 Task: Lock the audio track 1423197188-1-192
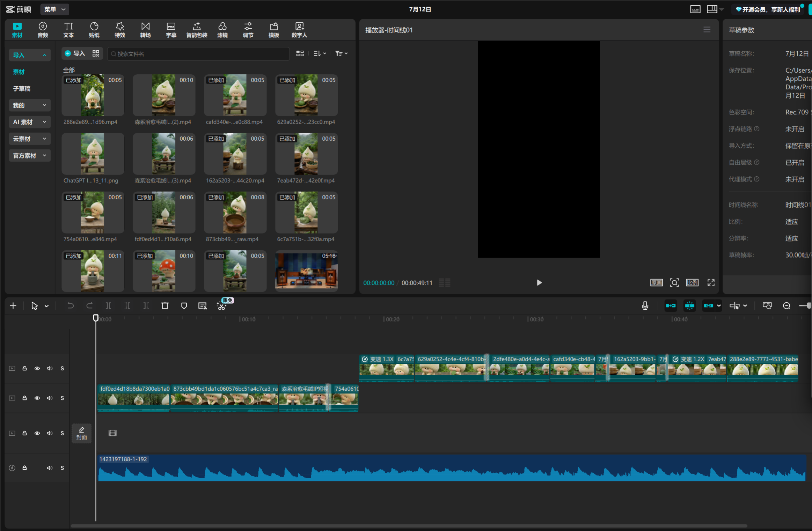(x=24, y=468)
